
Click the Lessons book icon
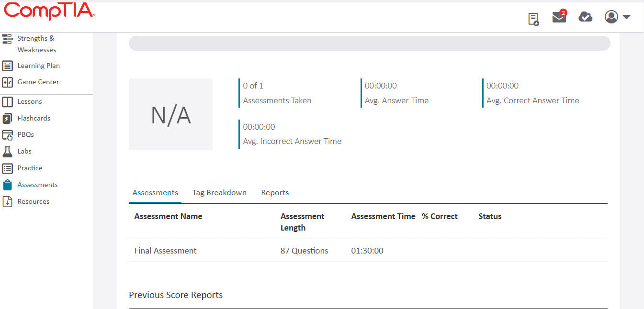7,101
